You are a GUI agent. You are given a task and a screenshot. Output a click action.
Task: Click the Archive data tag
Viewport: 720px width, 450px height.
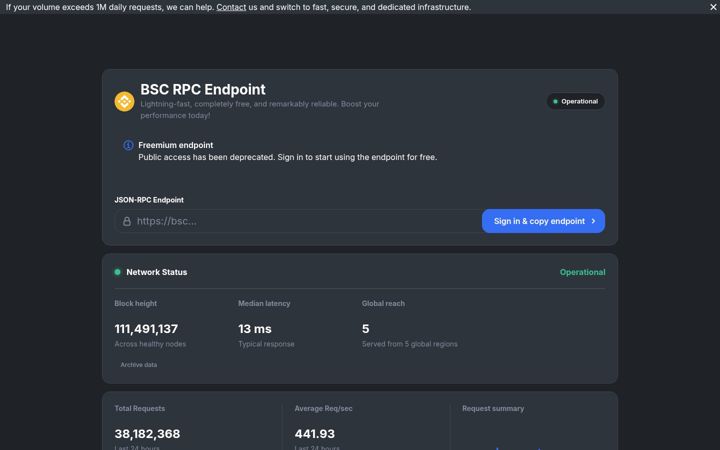tap(139, 365)
